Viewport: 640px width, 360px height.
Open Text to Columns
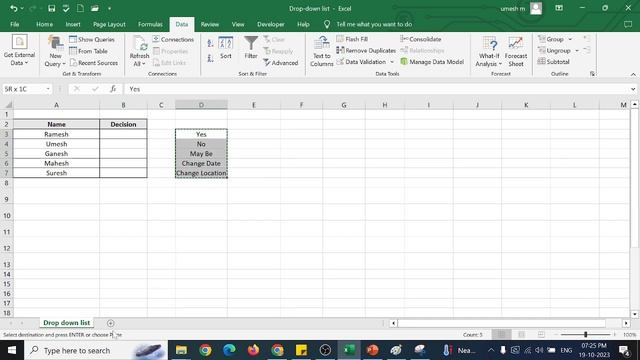click(x=322, y=51)
